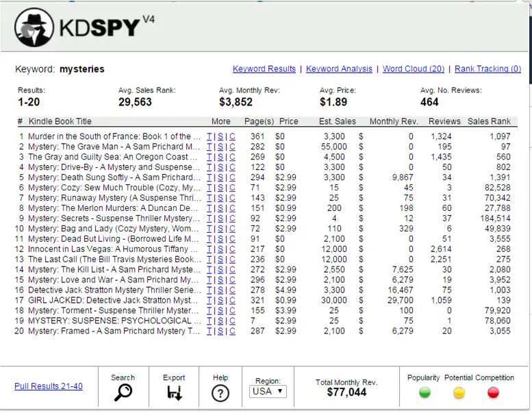The width and height of the screenshot is (532, 413).
Task: Click Avg. Sales Rank value 29,563
Action: [135, 102]
